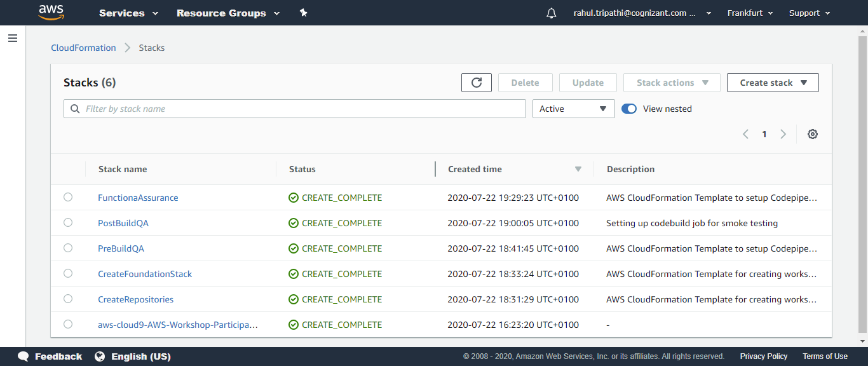This screenshot has width=868, height=366.
Task: Click CREATE_COMPLETE status of PreBuildQA
Action: point(342,248)
